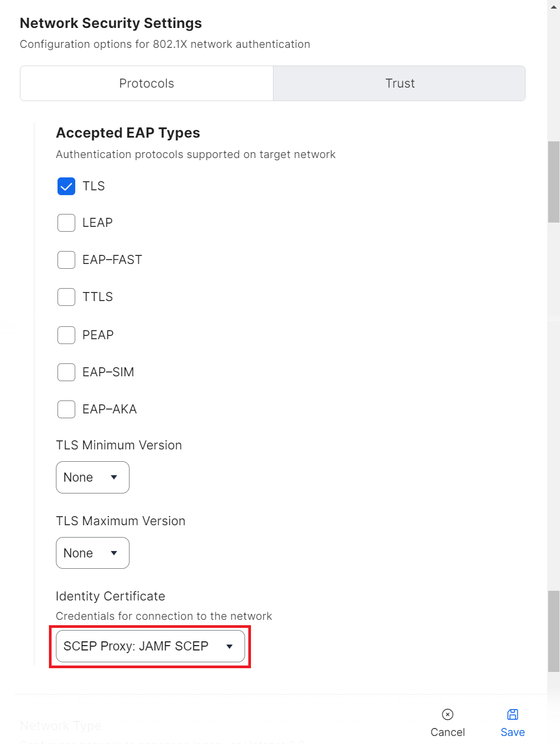Select the EAP-SIM checkbox
The height and width of the screenshot is (744, 560).
coord(66,372)
